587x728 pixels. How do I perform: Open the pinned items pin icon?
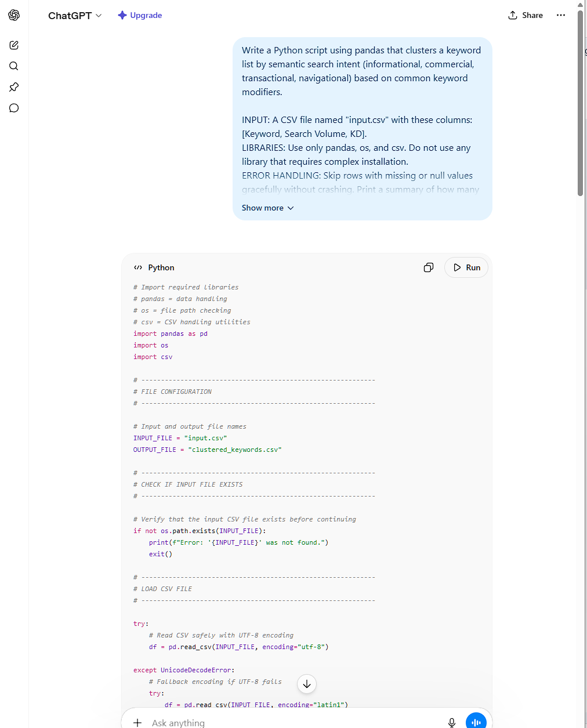tap(14, 87)
